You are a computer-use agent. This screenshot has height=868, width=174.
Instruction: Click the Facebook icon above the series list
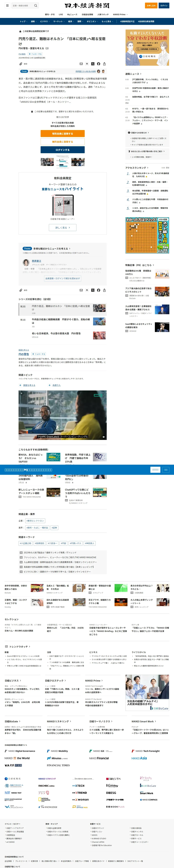pyautogui.click(x=99, y=290)
